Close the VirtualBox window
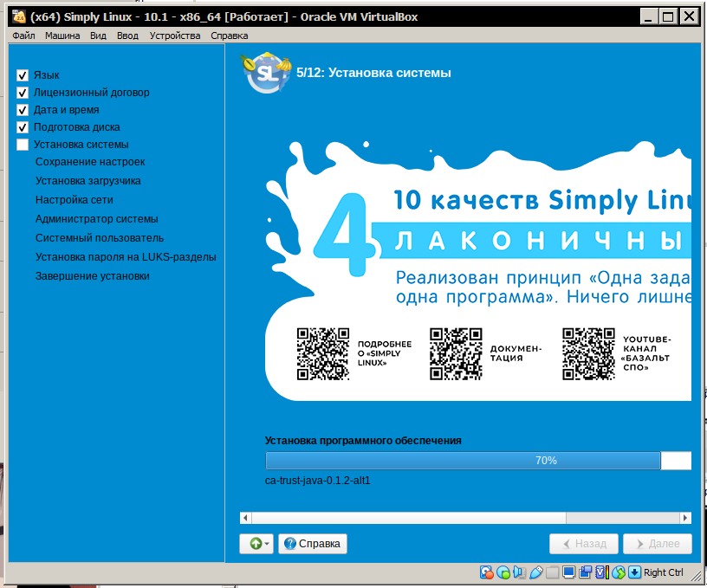The image size is (707, 588). (689, 16)
